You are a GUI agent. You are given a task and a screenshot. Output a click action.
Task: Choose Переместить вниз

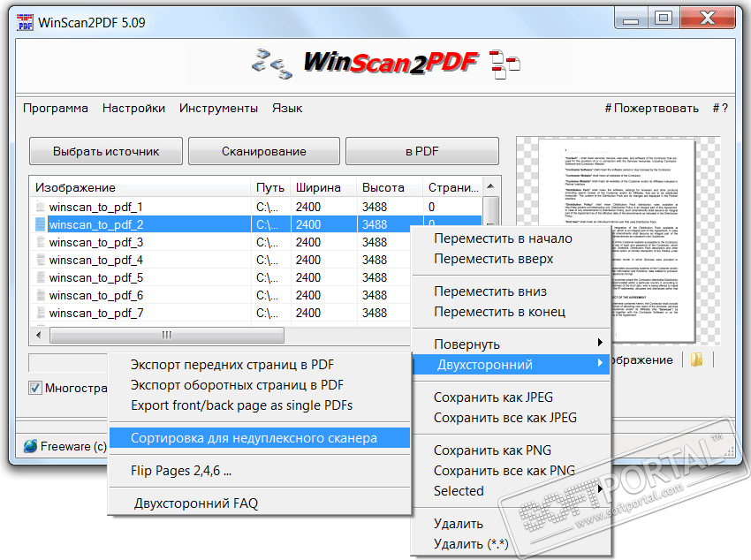tap(511, 291)
